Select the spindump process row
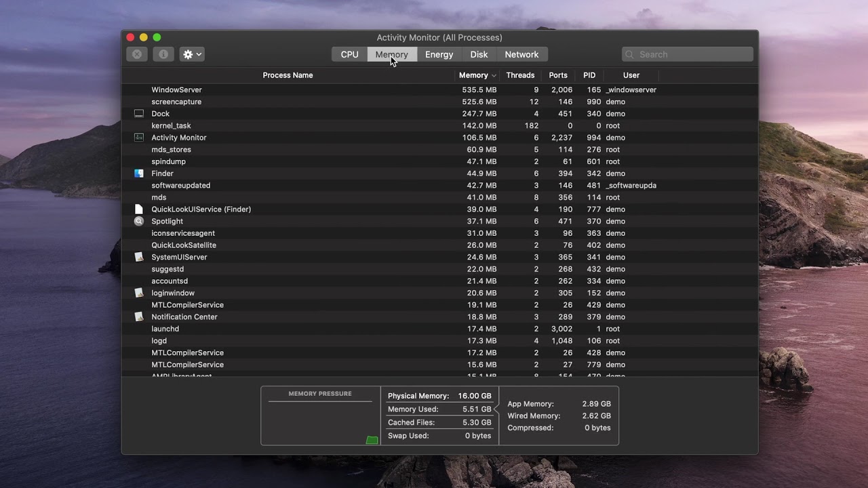The height and width of the screenshot is (488, 868). [439, 161]
